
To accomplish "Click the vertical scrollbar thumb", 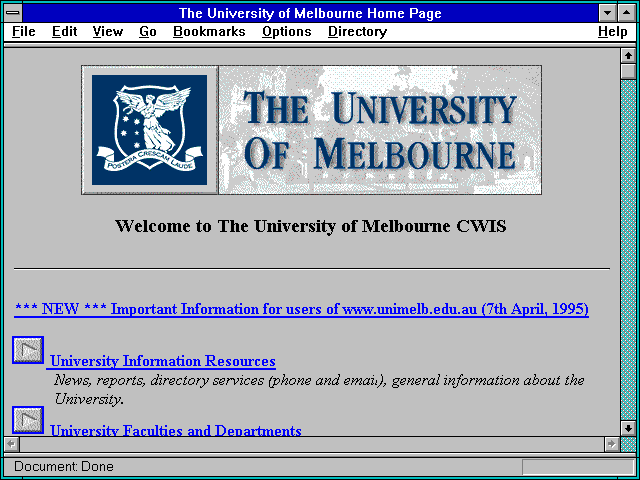I will click(628, 71).
